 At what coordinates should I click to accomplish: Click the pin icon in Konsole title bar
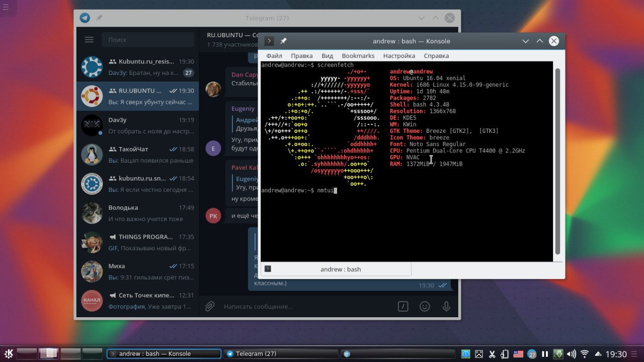pyautogui.click(x=283, y=41)
